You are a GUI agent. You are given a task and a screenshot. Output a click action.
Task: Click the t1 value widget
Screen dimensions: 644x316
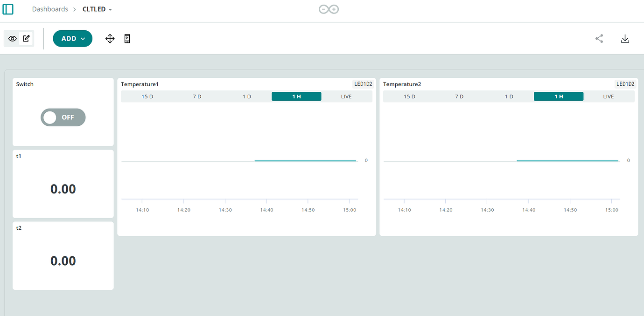pos(63,189)
